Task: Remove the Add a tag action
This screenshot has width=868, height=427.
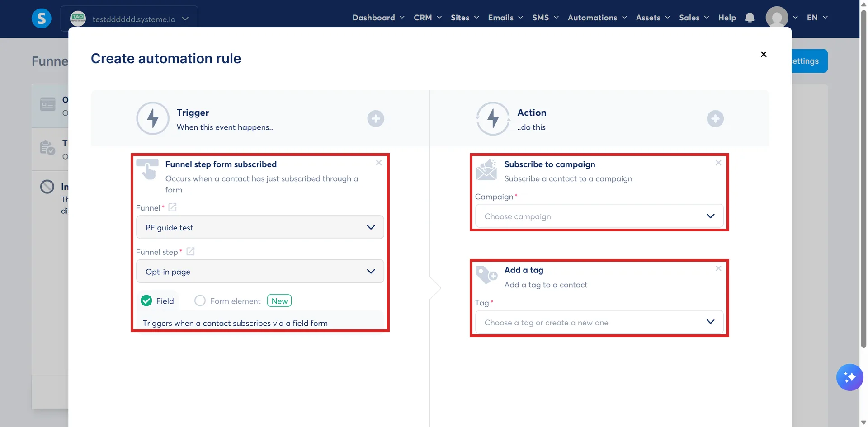Action: [x=718, y=268]
